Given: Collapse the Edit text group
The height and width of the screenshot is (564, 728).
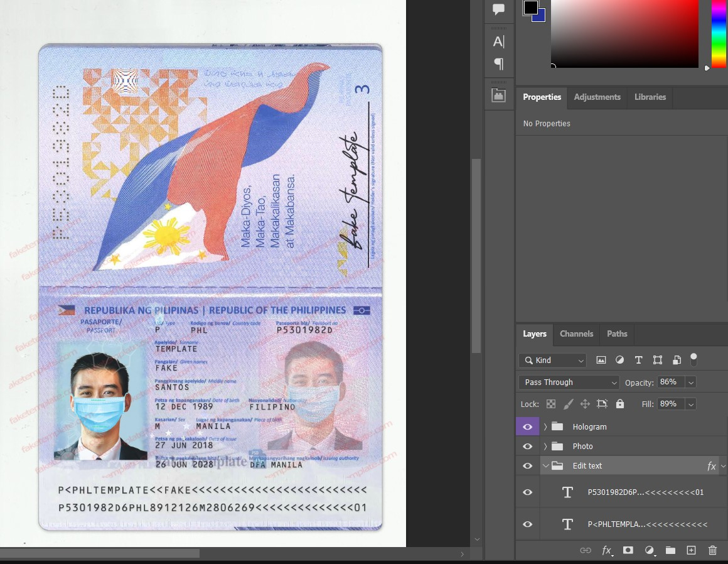Looking at the screenshot, I should coord(545,465).
